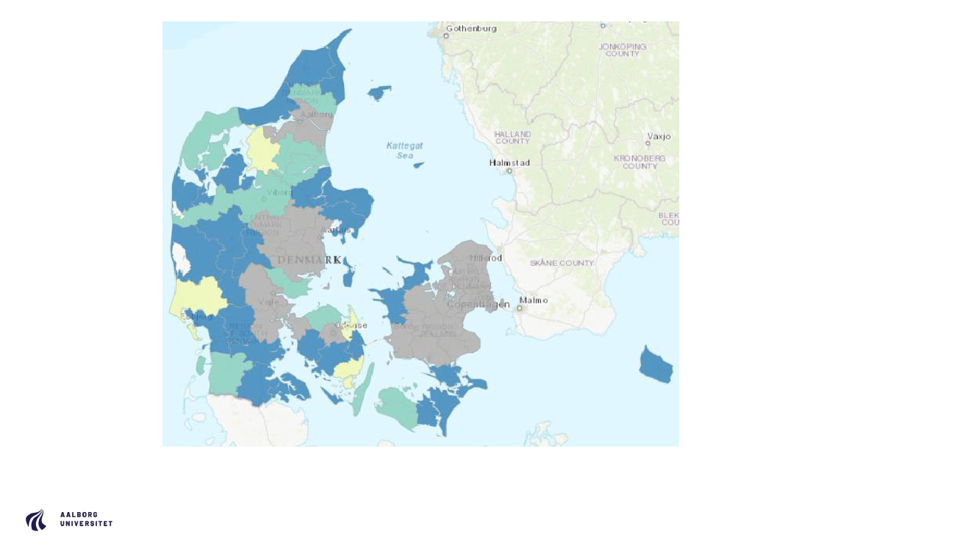Click the Jönköping County label

point(622,50)
